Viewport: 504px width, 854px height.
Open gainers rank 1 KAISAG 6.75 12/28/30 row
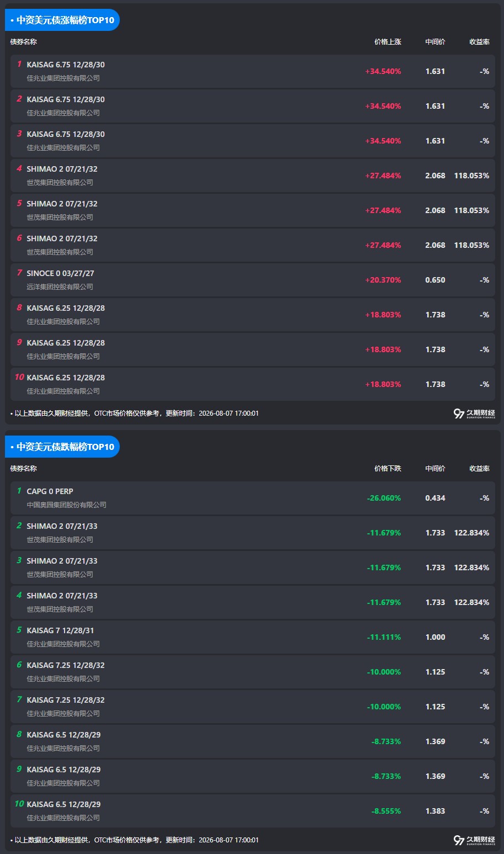pyautogui.click(x=253, y=71)
